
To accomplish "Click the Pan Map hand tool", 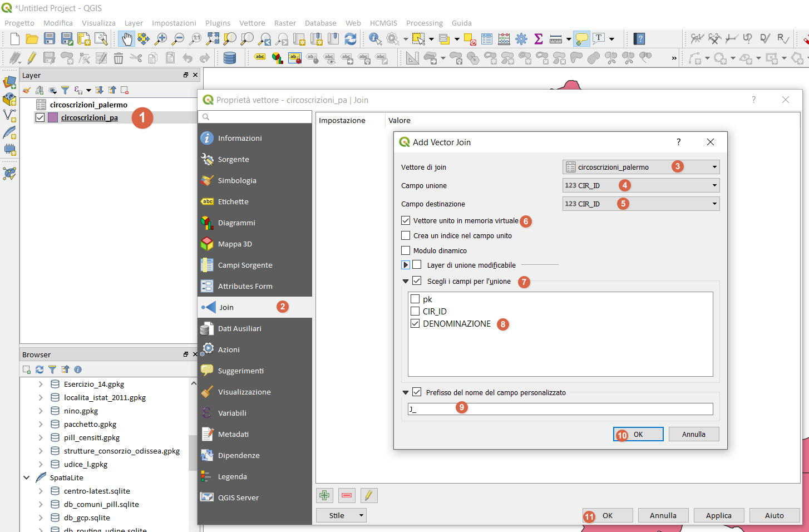I will point(127,39).
